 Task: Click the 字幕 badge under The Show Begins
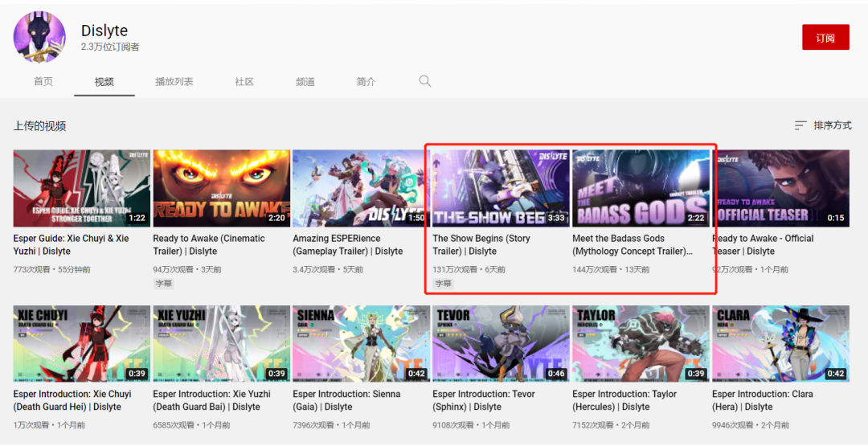[443, 284]
